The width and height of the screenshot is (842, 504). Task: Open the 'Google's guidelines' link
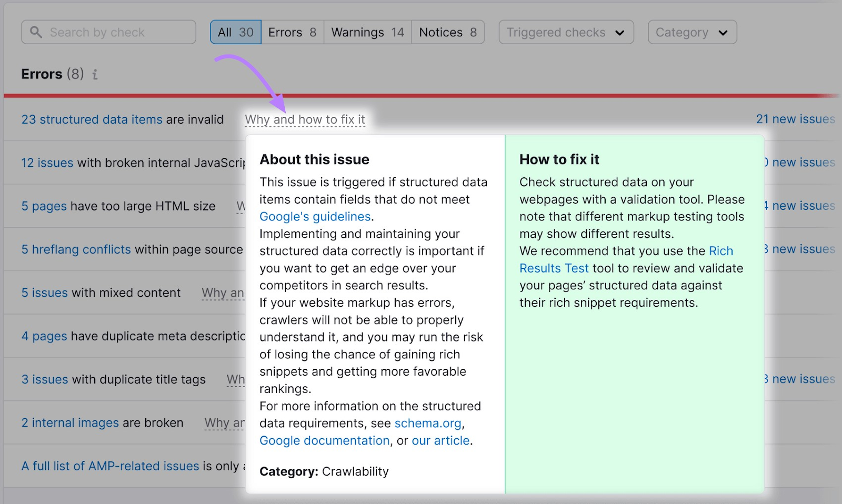pos(315,216)
